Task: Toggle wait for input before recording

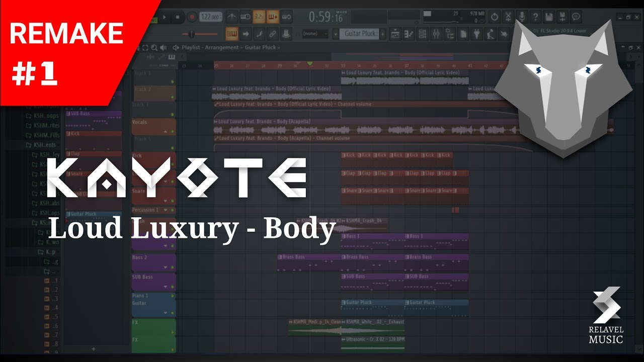Action: point(246,17)
